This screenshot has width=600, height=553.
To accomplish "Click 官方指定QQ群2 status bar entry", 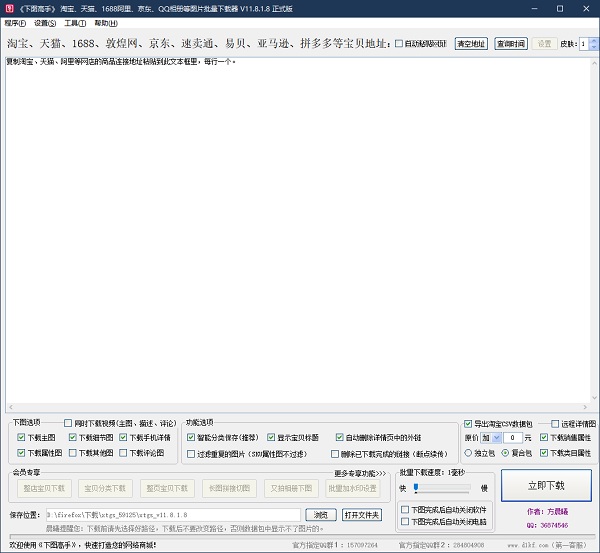I will coord(442,545).
